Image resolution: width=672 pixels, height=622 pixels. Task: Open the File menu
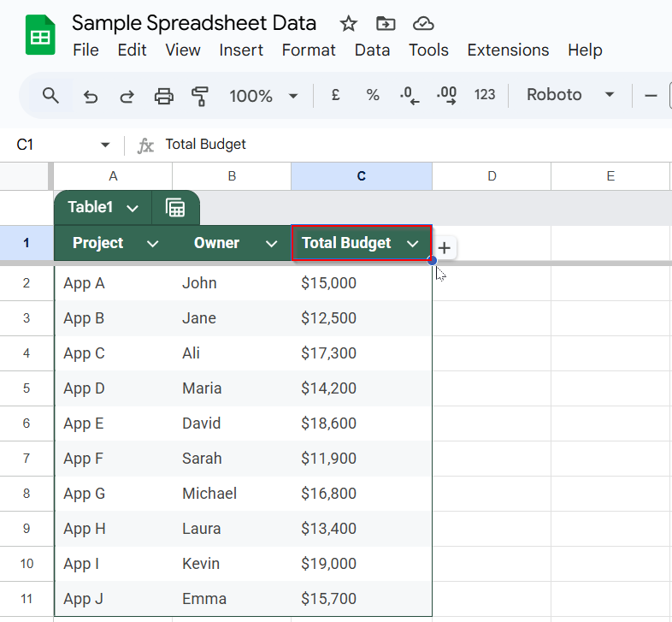pyautogui.click(x=85, y=50)
